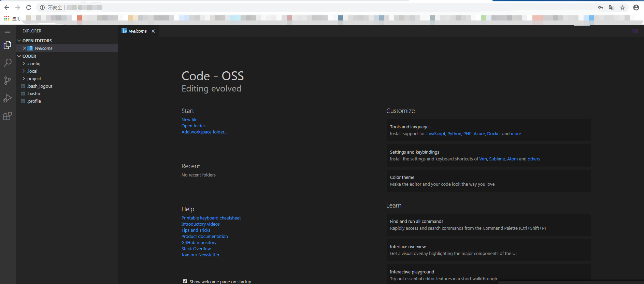Viewport: 644px width, 284px height.
Task: Open the browser profile account icon
Action: coord(636,8)
